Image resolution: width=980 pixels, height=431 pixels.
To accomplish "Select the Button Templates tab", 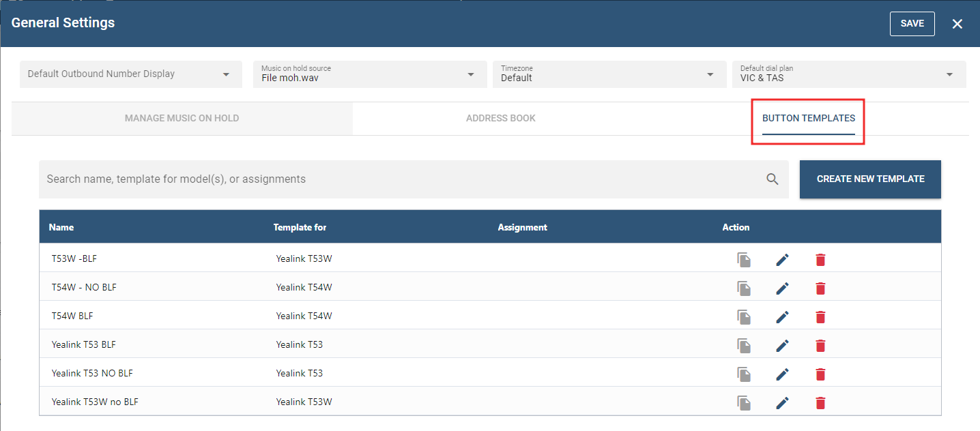I will pos(808,119).
